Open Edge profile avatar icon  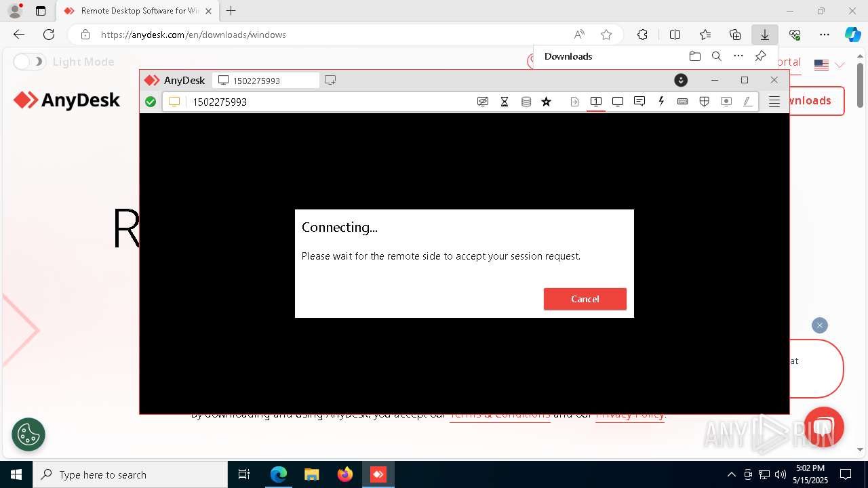(x=14, y=11)
